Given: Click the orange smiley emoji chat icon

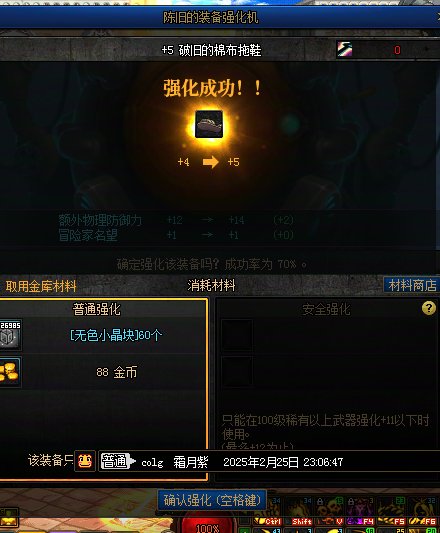Looking at the screenshot, I should point(85,462).
